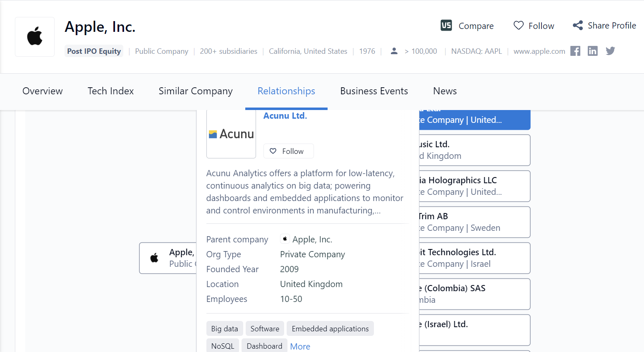644x352 pixels.
Task: Open Apple's LinkedIn profile icon
Action: pos(593,50)
